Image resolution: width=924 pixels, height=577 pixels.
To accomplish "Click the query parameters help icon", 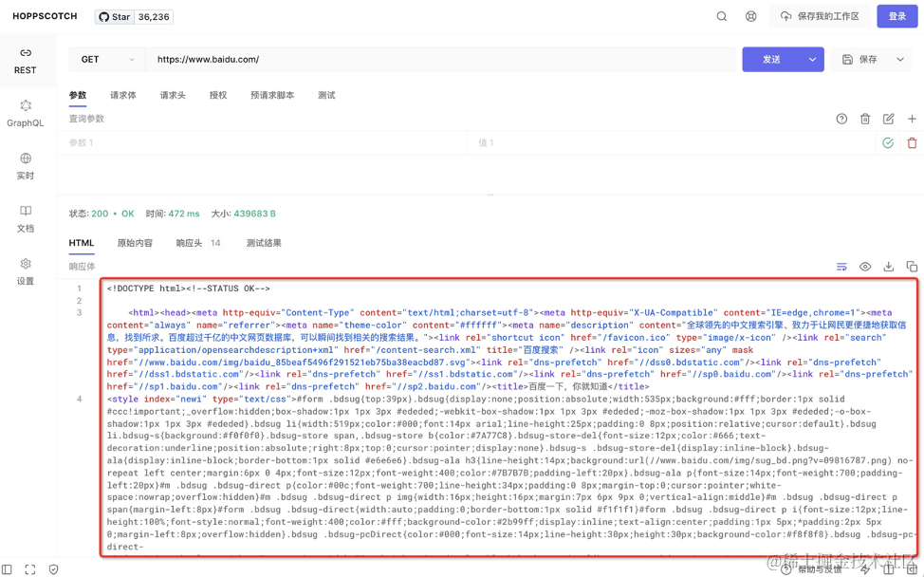I will point(841,119).
